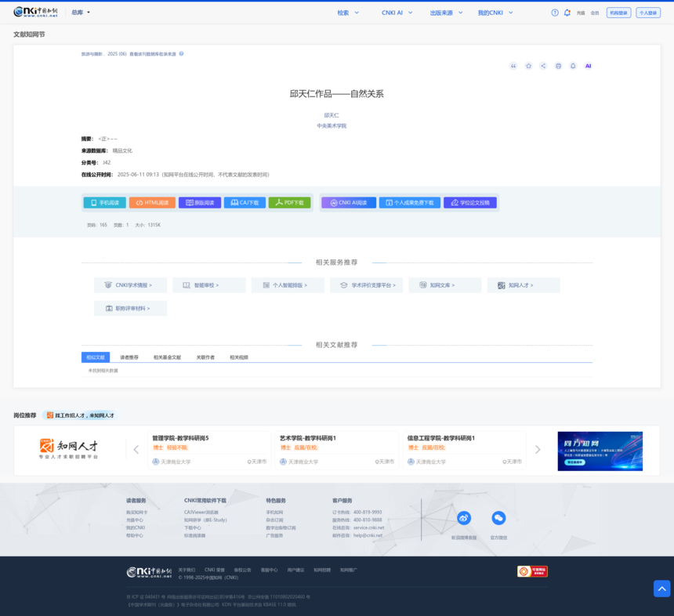Click the share icon
The height and width of the screenshot is (616, 674).
pyautogui.click(x=543, y=66)
